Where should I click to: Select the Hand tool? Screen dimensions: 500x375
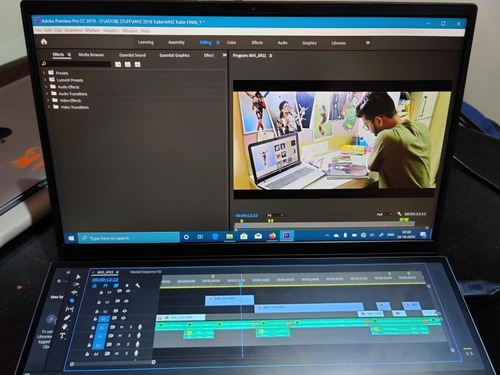click(x=65, y=326)
